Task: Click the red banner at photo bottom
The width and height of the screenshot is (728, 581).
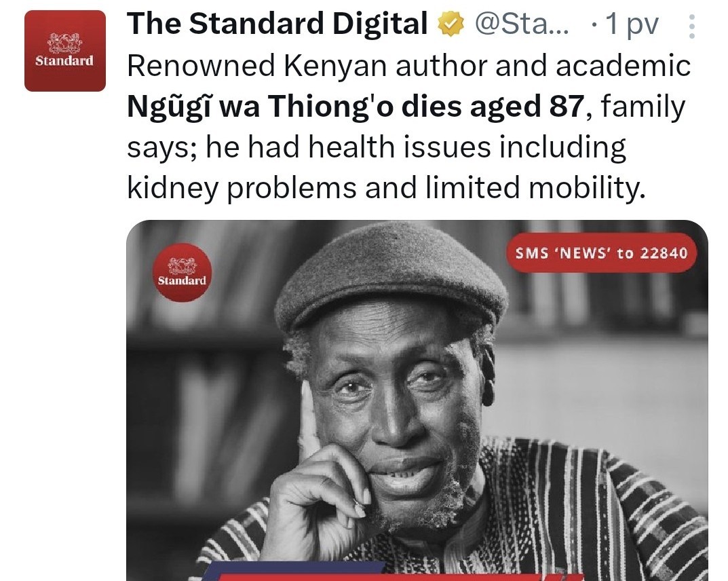Action: click(x=400, y=578)
